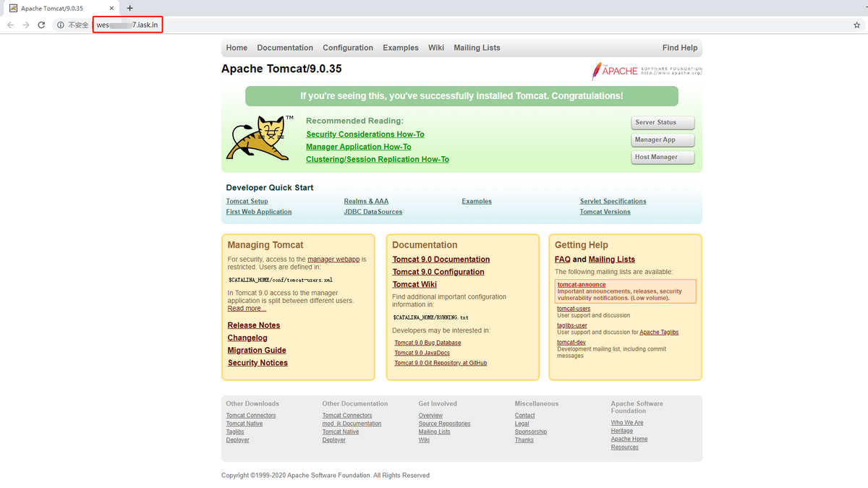
Task: Open Security Considerations How-To link
Action: [x=365, y=134]
